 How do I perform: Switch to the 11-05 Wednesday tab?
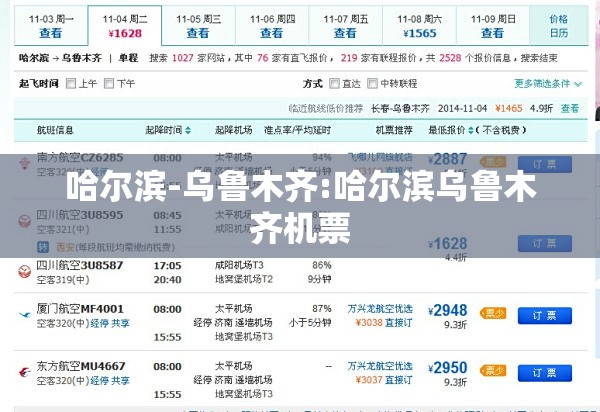[198, 26]
